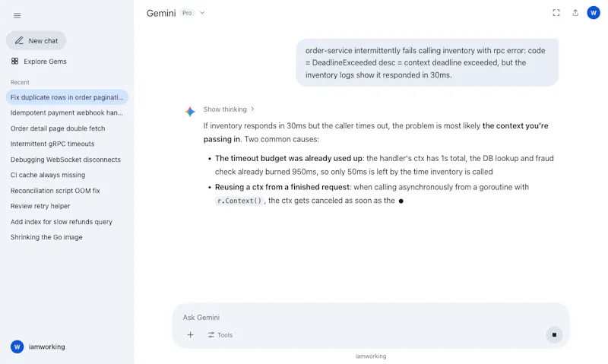Click the New chat pencil icon

pos(19,41)
